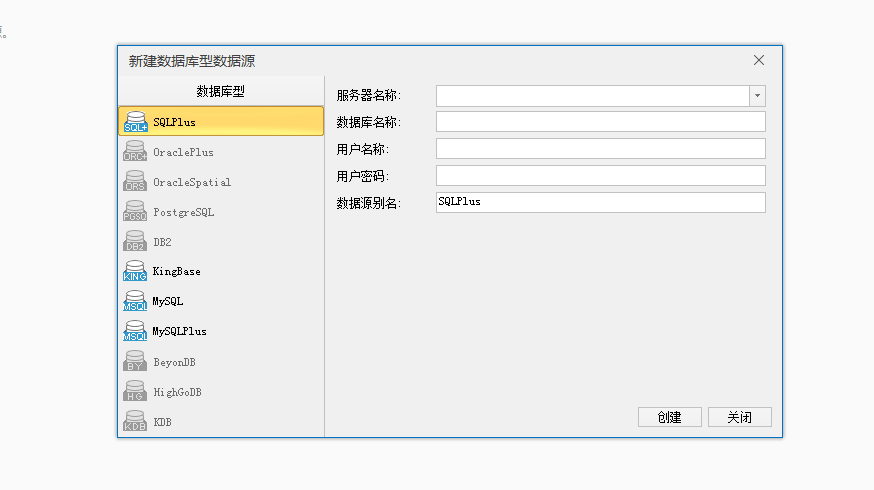Click the KDB database icon
This screenshot has width=874, height=490.
(x=135, y=422)
